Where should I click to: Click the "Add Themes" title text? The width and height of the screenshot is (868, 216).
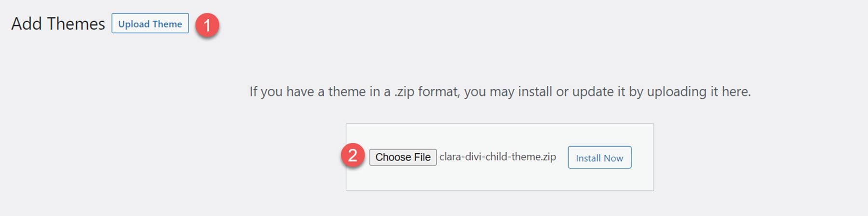[58, 24]
